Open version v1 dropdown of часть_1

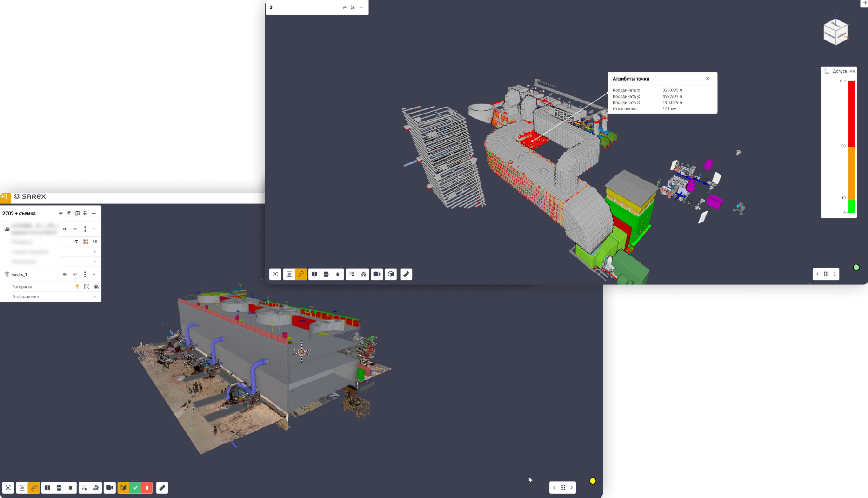pyautogui.click(x=75, y=274)
